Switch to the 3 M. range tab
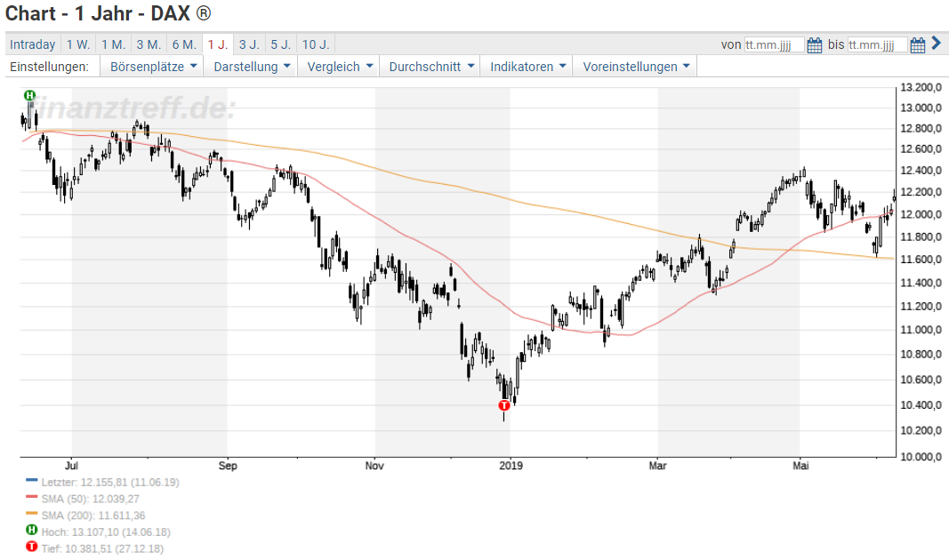The width and height of the screenshot is (949, 560). [149, 44]
